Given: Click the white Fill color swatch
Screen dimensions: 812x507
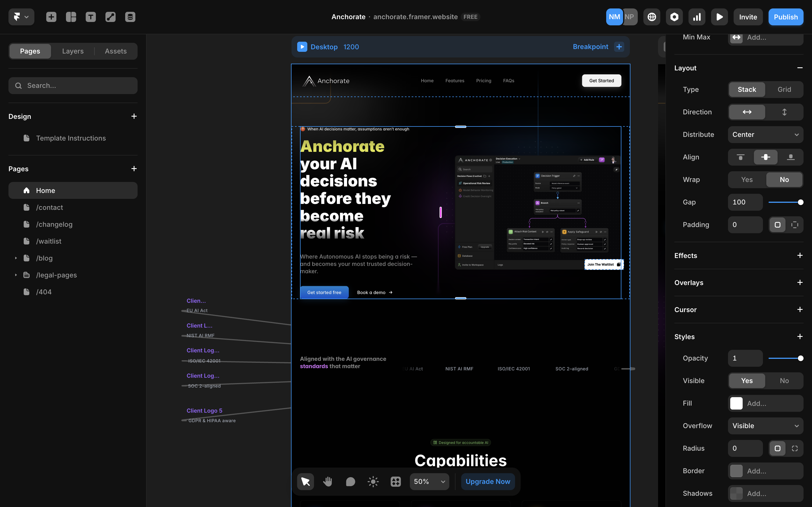Looking at the screenshot, I should tap(736, 403).
